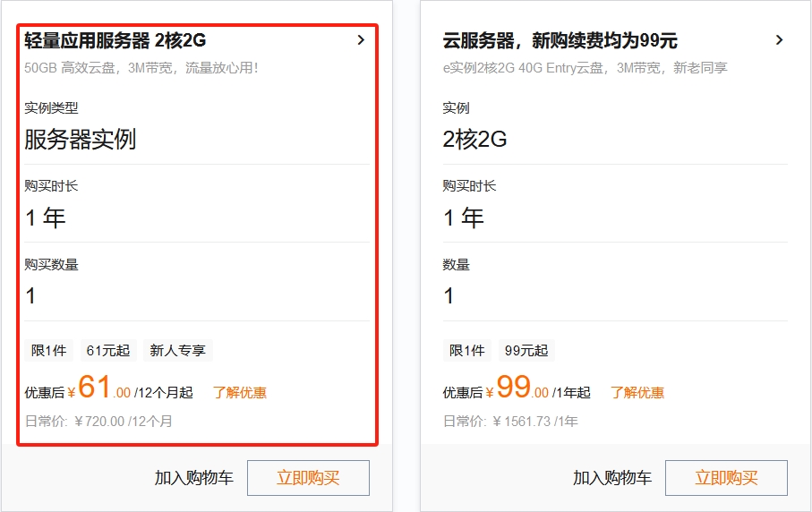Click the 限1件 tag in the right card

click(x=467, y=351)
